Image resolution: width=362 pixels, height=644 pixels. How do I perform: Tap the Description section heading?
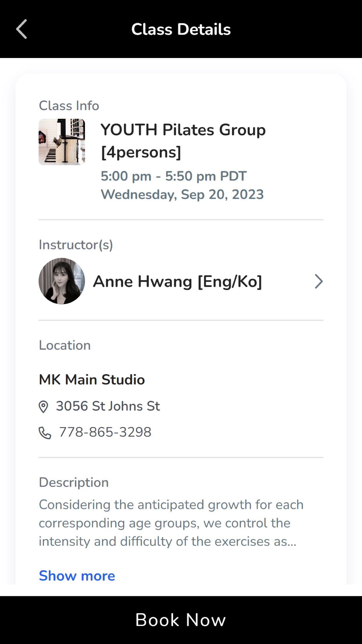74,482
